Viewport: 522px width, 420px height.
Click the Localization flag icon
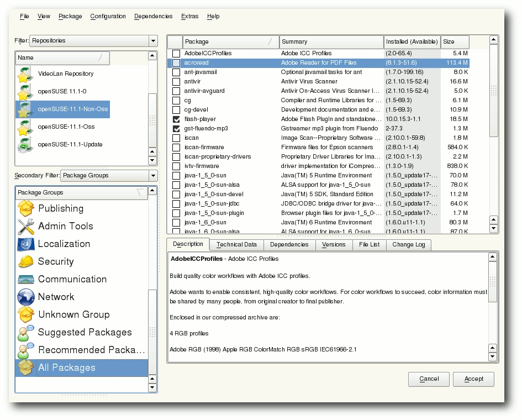click(26, 244)
